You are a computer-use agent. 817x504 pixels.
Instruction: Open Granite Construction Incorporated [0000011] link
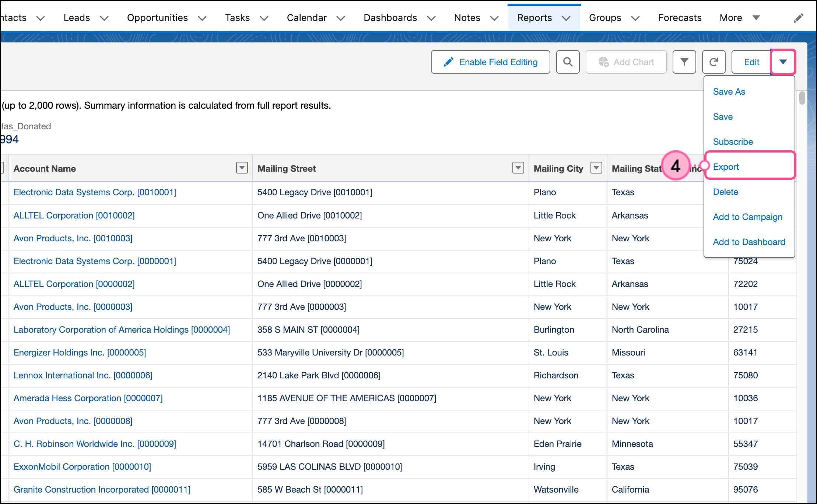[x=102, y=489]
